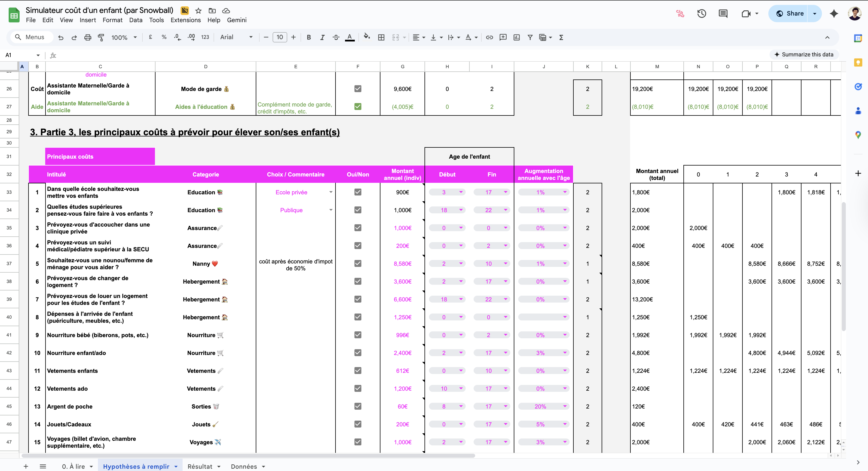Open the insert link tool
Image resolution: width=868 pixels, height=471 pixels.
tap(489, 37)
